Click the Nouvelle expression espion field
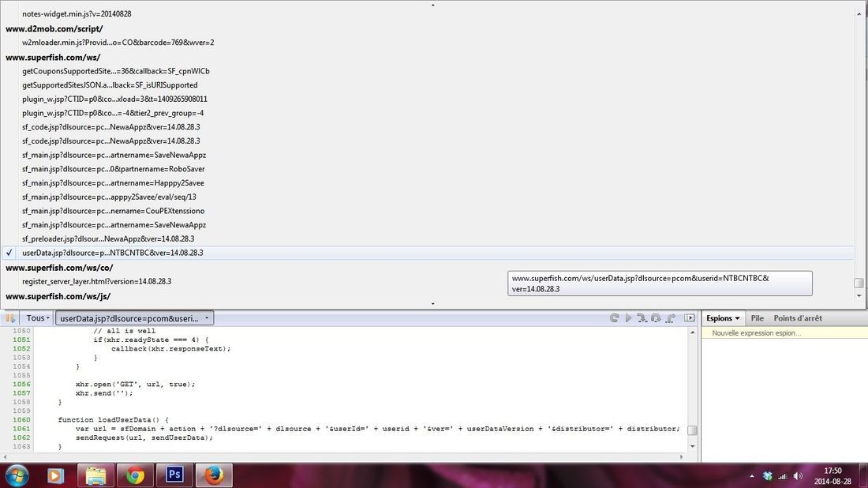Image resolution: width=868 pixels, height=488 pixels. [784, 333]
